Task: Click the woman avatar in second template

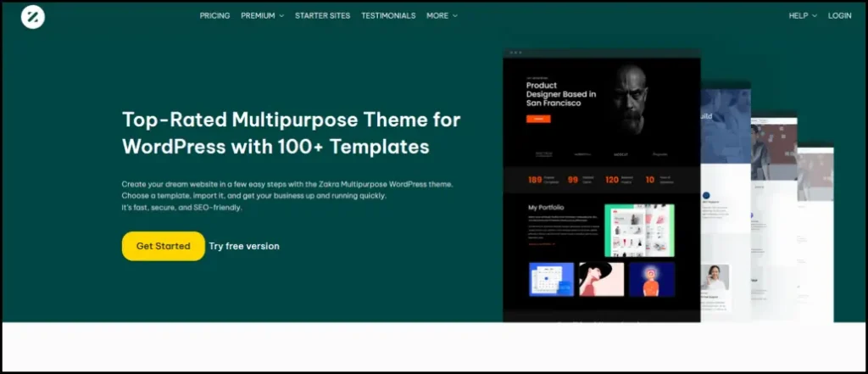Action: [x=715, y=276]
